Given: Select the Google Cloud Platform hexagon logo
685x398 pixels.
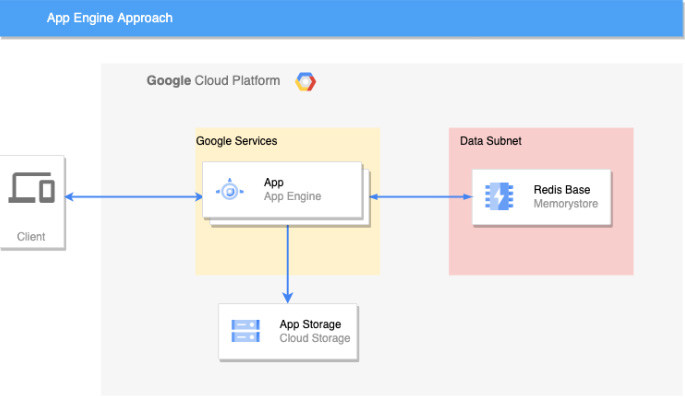Looking at the screenshot, I should [x=305, y=82].
